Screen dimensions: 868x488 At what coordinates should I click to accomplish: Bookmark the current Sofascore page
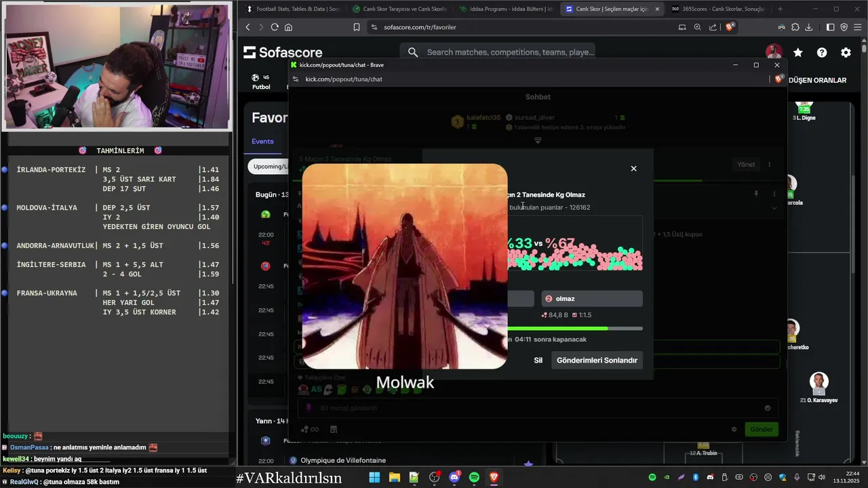(x=357, y=27)
